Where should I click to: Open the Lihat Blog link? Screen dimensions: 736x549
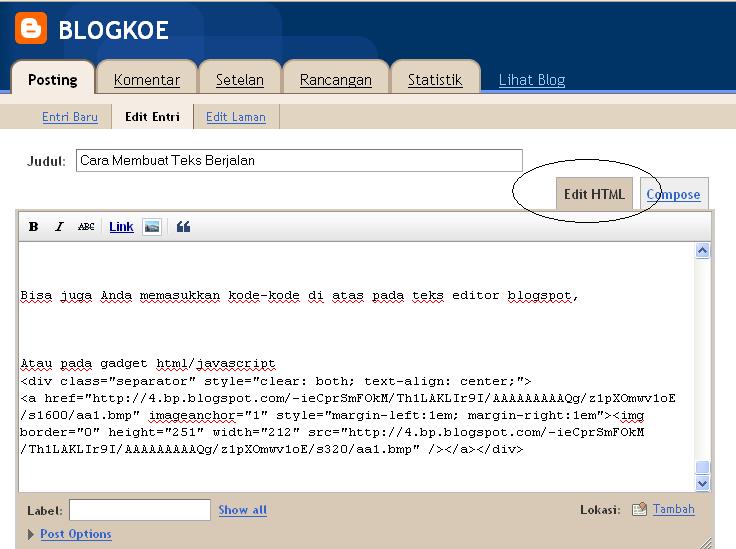pos(532,80)
